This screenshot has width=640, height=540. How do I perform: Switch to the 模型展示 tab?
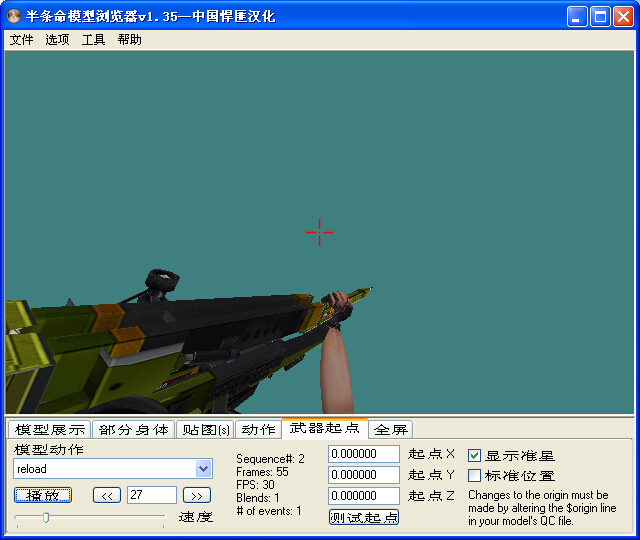[50, 429]
